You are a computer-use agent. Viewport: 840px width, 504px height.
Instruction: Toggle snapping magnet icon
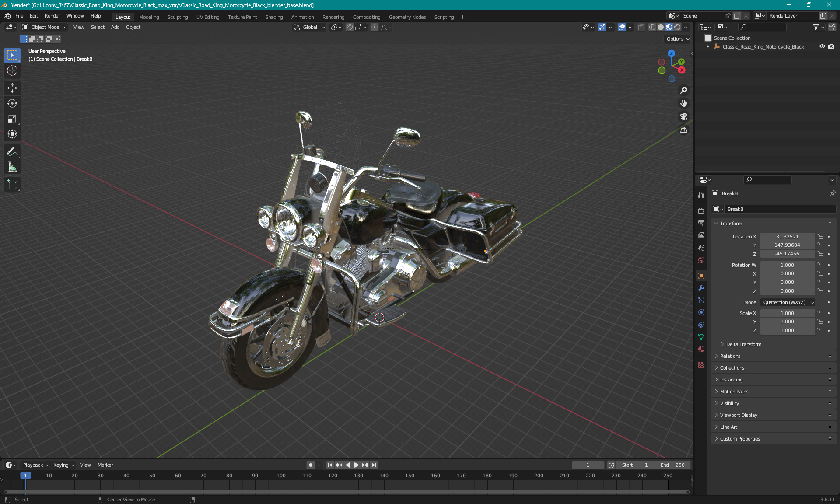pyautogui.click(x=350, y=27)
